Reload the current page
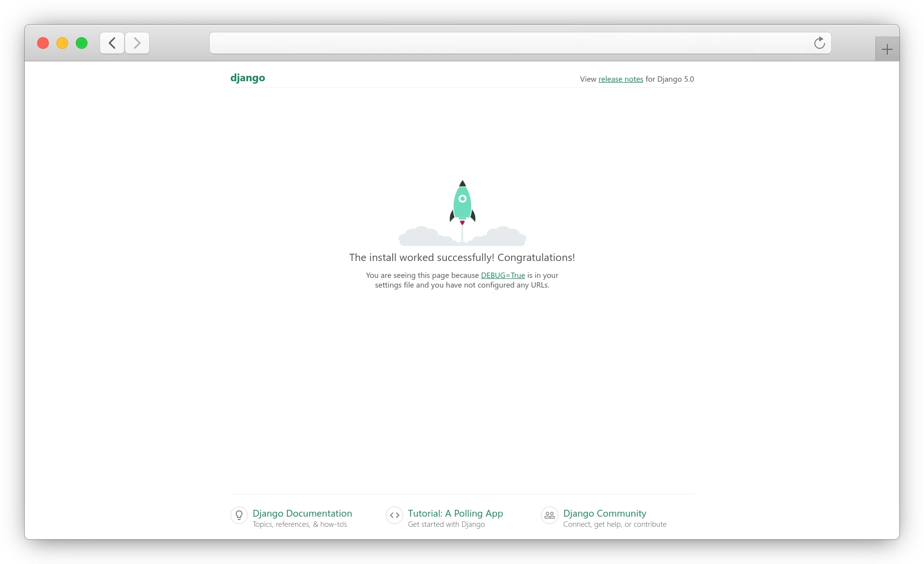Screen dimensions: 924x564 click(819, 43)
